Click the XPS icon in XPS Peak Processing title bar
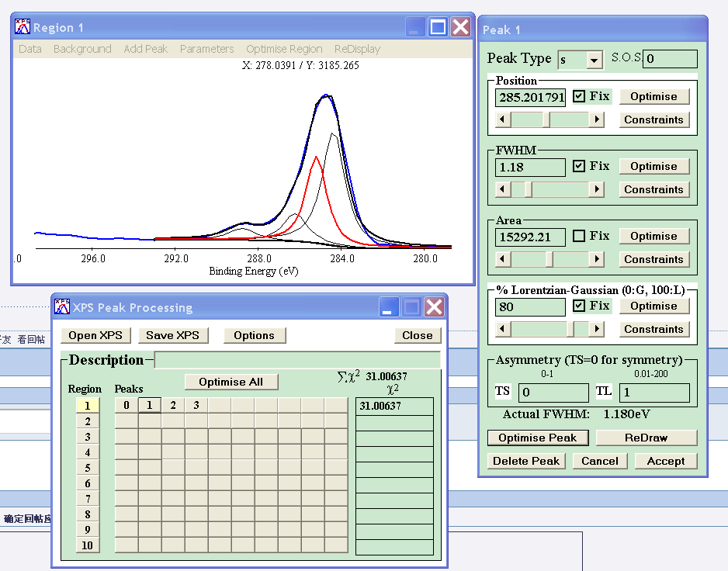728x571 pixels. click(62, 307)
